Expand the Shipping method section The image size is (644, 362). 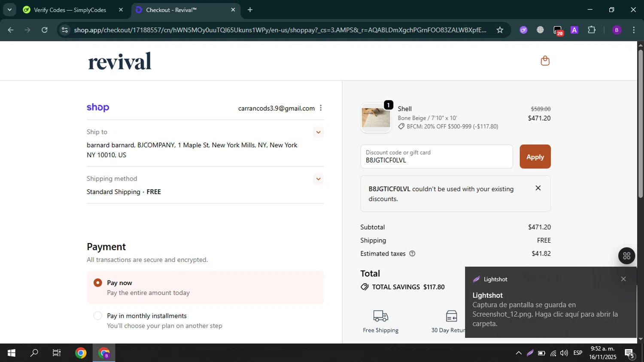coord(318,179)
